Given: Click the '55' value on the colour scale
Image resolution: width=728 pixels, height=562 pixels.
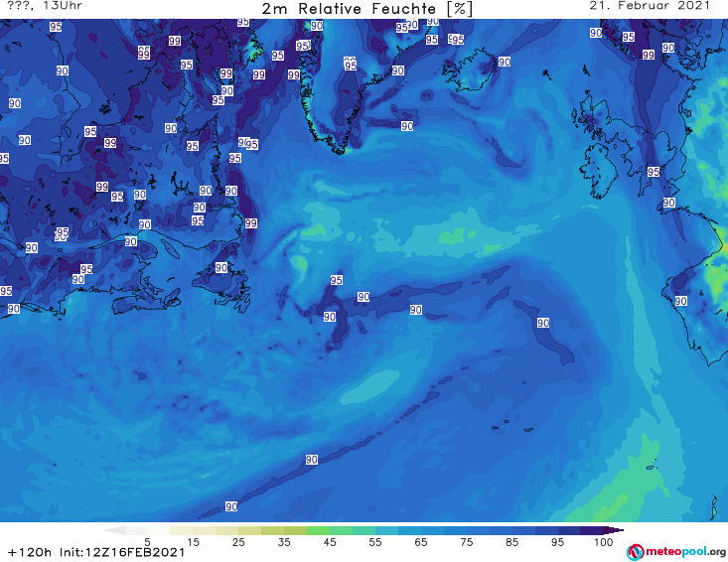Looking at the screenshot, I should [375, 542].
